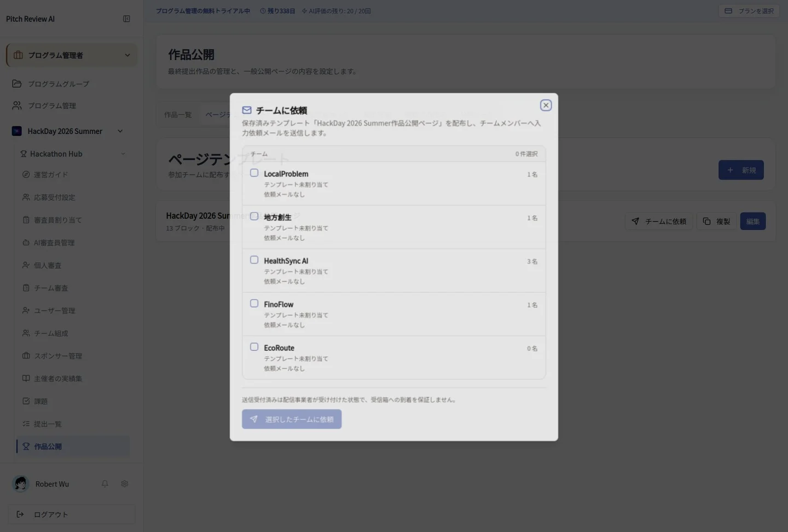The width and height of the screenshot is (788, 532).
Task: Go to チーム組成 in the sidebar
Action: click(73, 333)
